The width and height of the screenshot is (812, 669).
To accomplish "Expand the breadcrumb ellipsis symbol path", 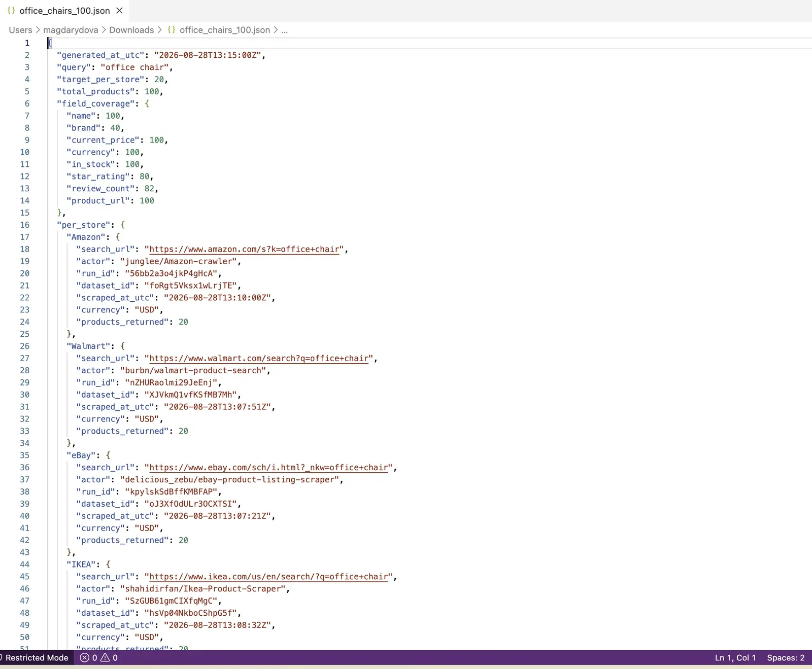I will tap(285, 30).
